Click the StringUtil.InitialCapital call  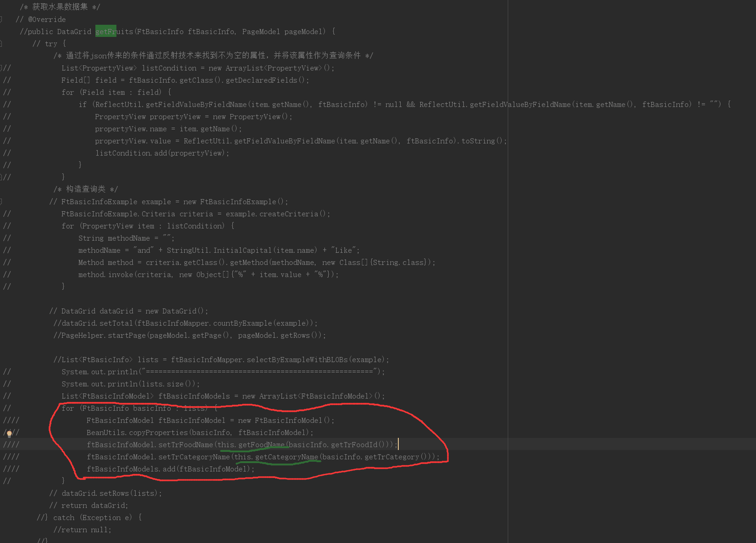(x=219, y=250)
